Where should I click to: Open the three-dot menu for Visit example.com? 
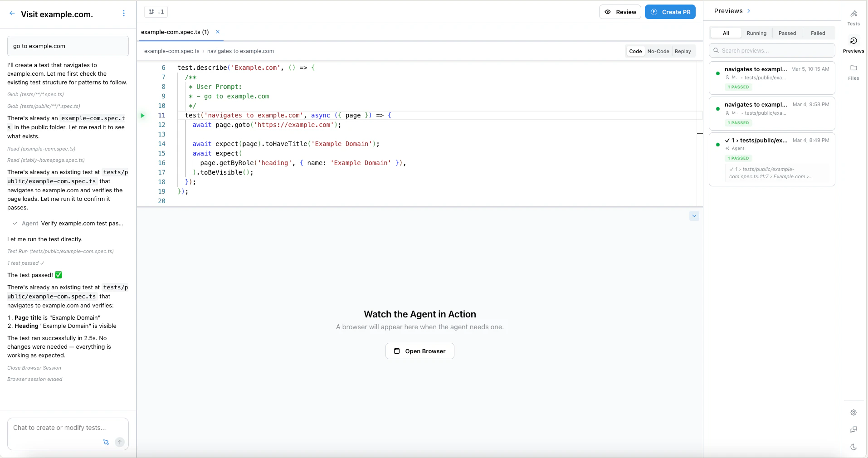click(124, 14)
